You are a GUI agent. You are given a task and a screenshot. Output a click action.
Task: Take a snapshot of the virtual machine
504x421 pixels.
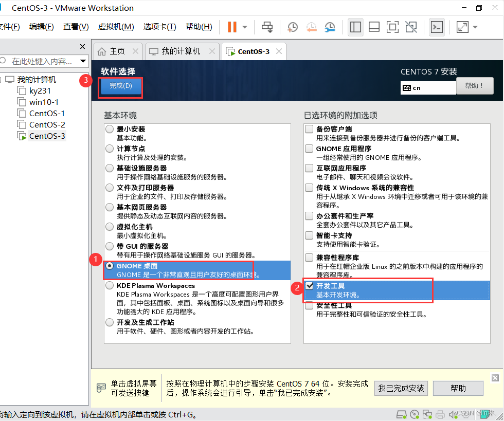click(293, 27)
